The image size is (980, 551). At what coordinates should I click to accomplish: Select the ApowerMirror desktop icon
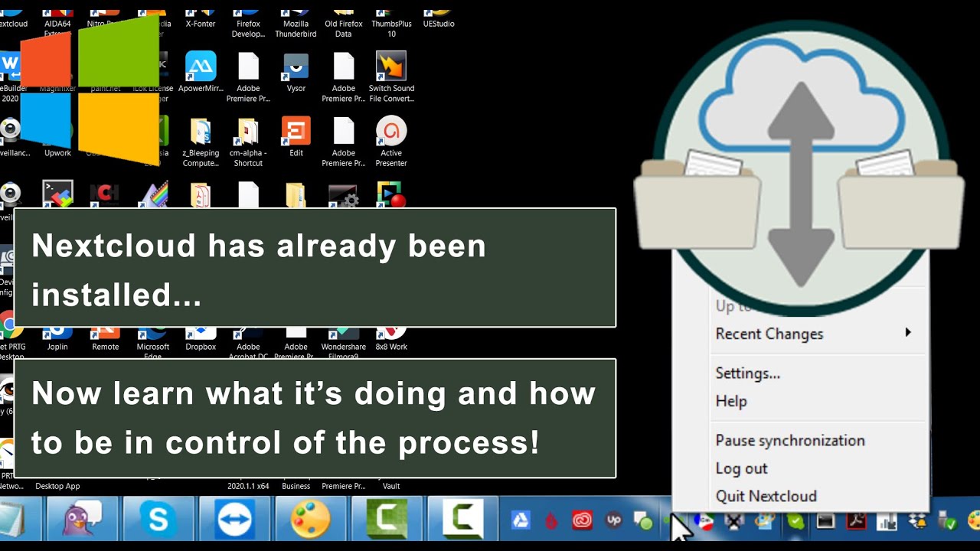201,67
